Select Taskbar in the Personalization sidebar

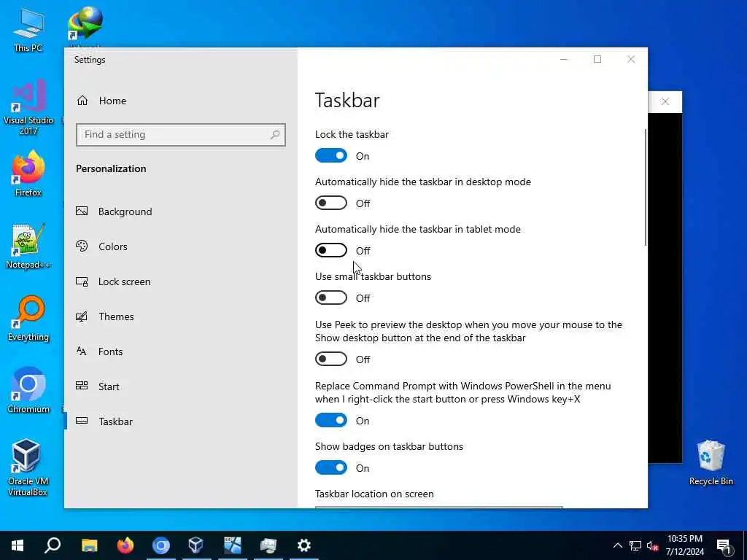tap(181, 421)
